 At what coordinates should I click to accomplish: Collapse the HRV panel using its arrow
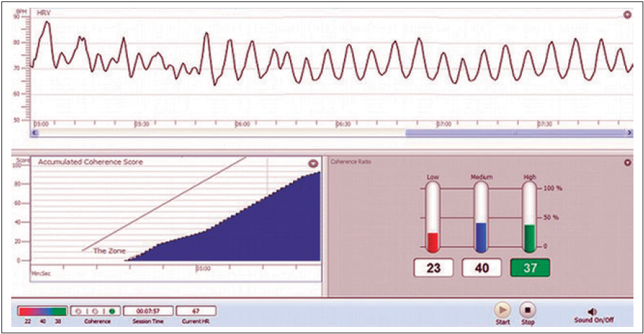coord(626,14)
